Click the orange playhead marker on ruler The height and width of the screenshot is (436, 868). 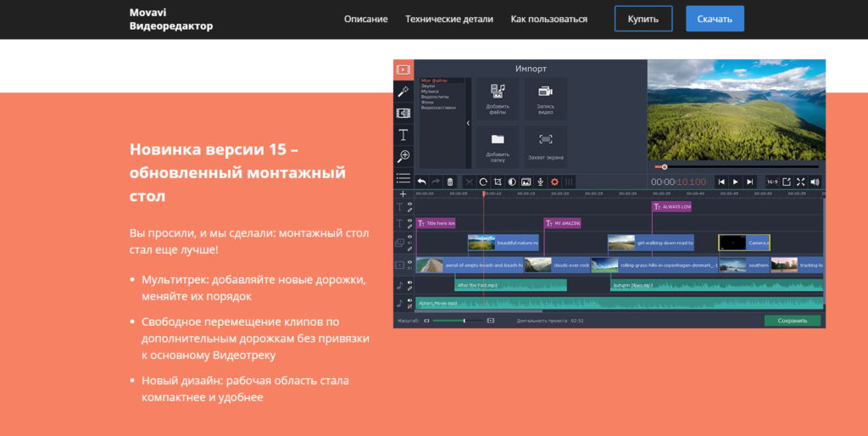[x=483, y=194]
